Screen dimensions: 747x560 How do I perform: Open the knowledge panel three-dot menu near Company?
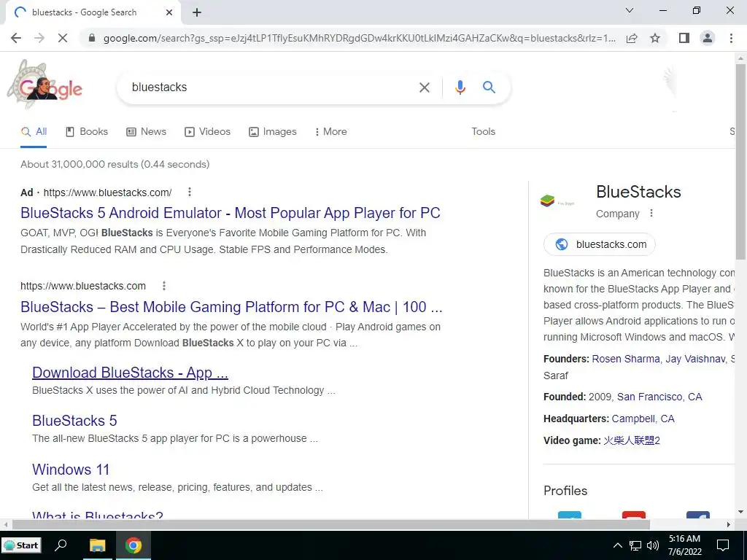(x=651, y=214)
